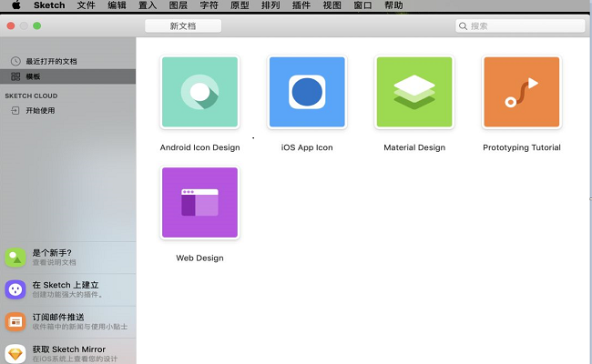Click the purple 在 Sketch 上建立 plugin icon
The image size is (592, 364).
[x=15, y=289]
